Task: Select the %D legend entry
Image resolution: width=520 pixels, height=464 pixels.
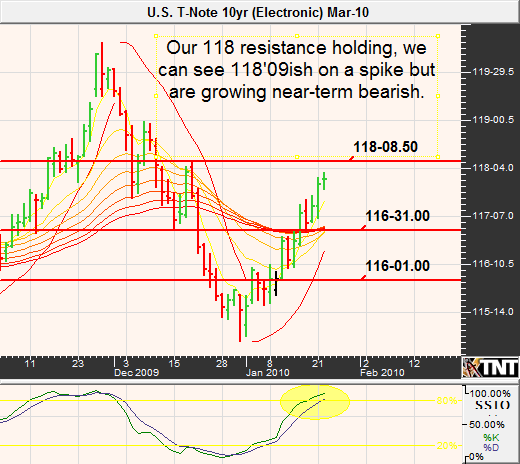Action: click(x=491, y=447)
